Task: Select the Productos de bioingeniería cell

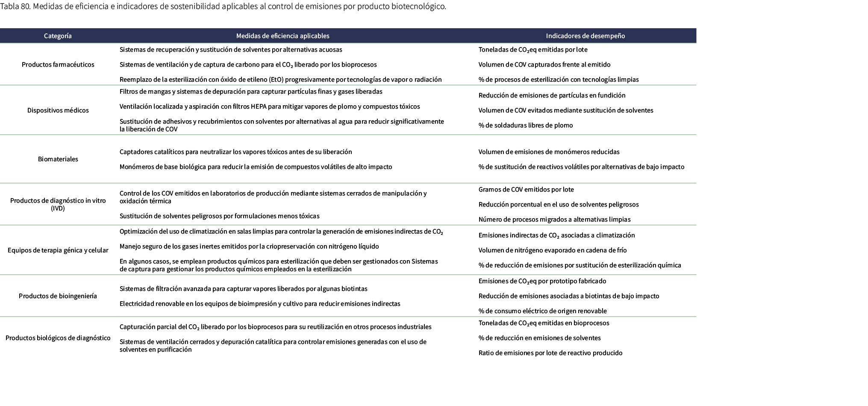Action: pos(58,296)
